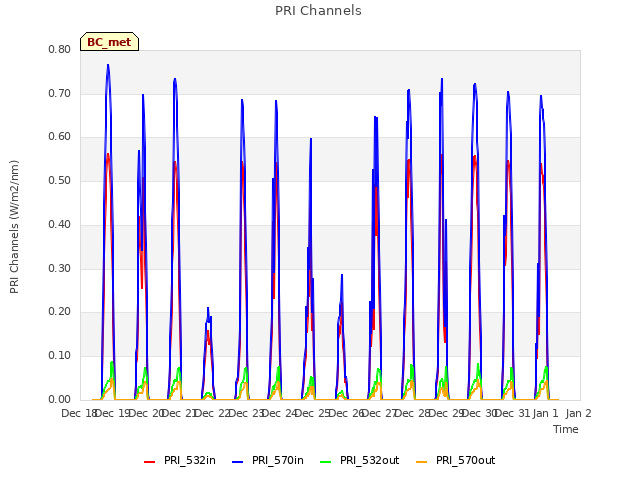Click the BC_met annotation label
Viewport: 640px width, 480px height.
[109, 42]
